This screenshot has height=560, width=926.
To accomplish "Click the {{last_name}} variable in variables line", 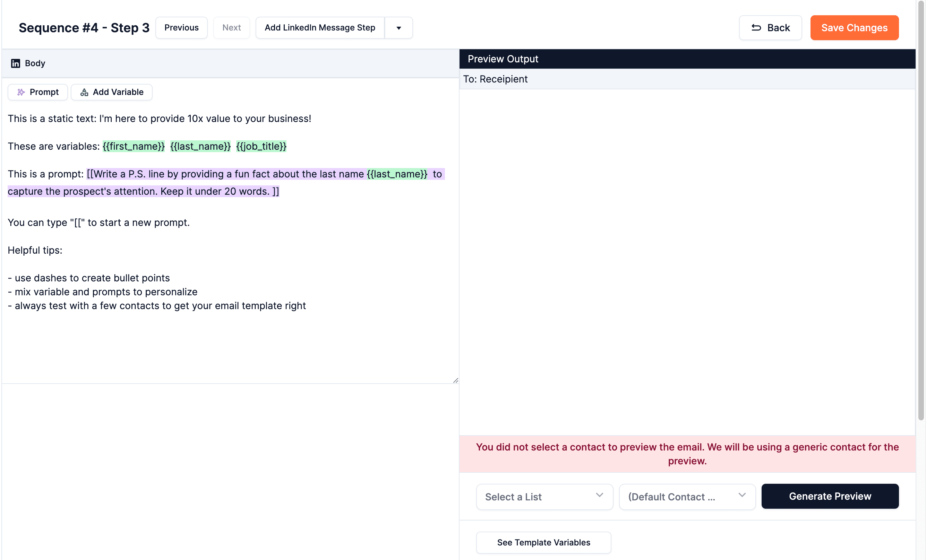I will coord(200,146).
